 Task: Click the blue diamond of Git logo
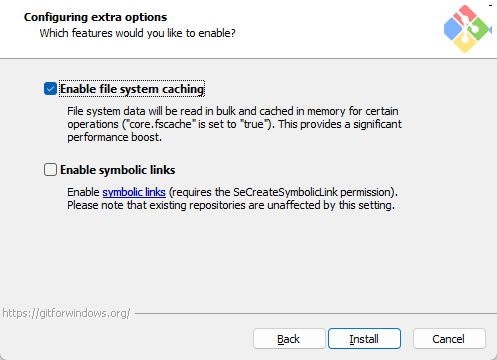pos(453,29)
